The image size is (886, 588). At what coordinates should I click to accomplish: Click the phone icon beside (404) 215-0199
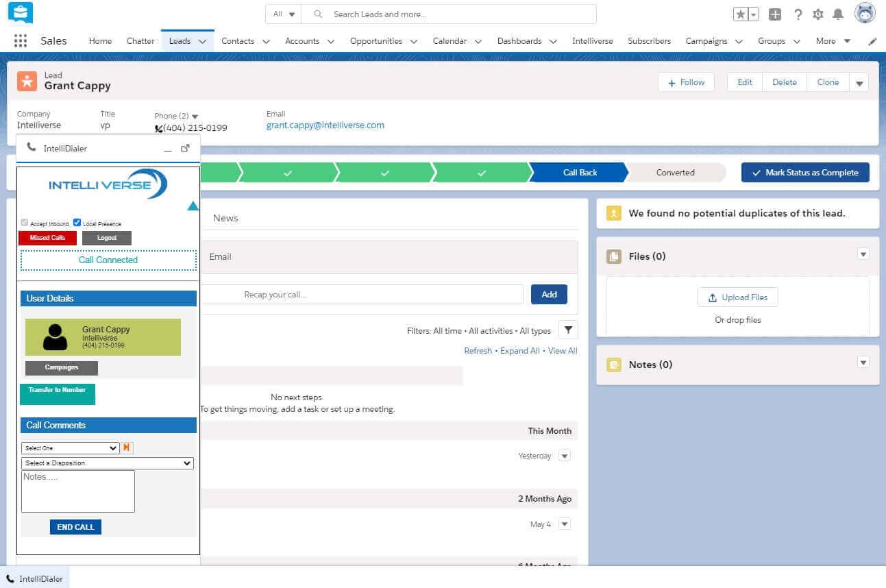(159, 128)
